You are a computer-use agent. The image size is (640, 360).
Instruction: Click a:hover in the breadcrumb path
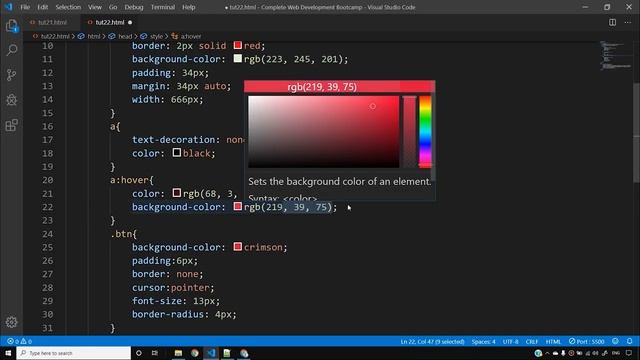point(191,36)
